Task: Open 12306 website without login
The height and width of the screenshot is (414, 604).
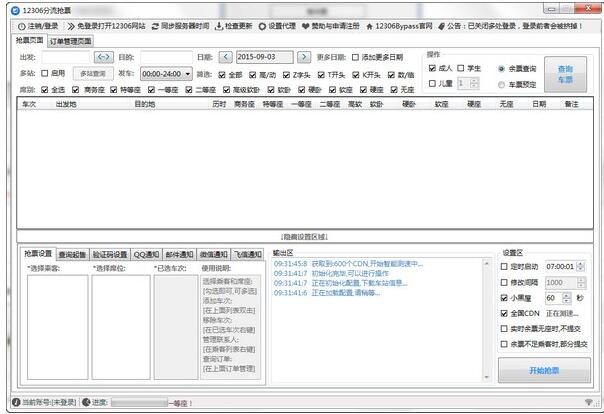Action: tap(106, 26)
